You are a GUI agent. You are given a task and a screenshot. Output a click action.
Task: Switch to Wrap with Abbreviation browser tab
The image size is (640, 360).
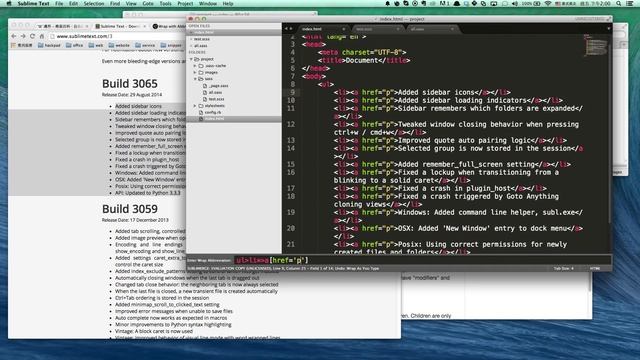click(x=169, y=26)
